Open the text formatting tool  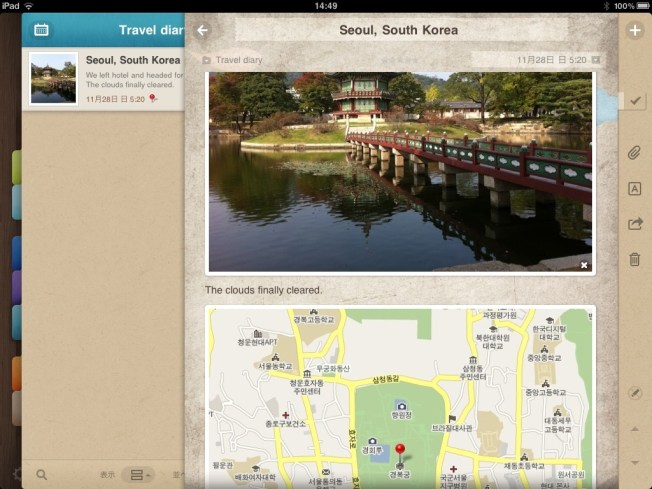[x=634, y=189]
